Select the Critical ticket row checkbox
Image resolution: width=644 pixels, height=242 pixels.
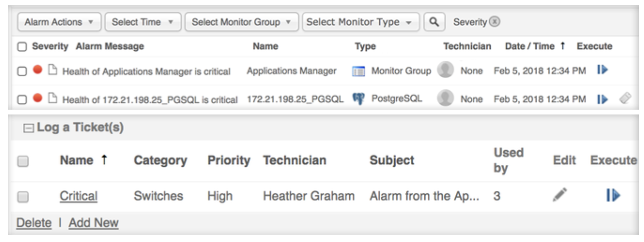(x=22, y=196)
